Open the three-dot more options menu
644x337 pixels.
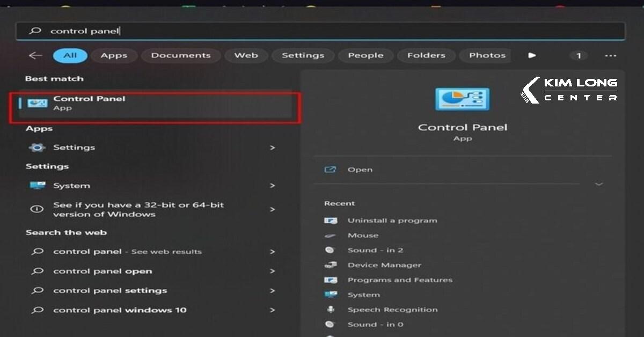(610, 55)
